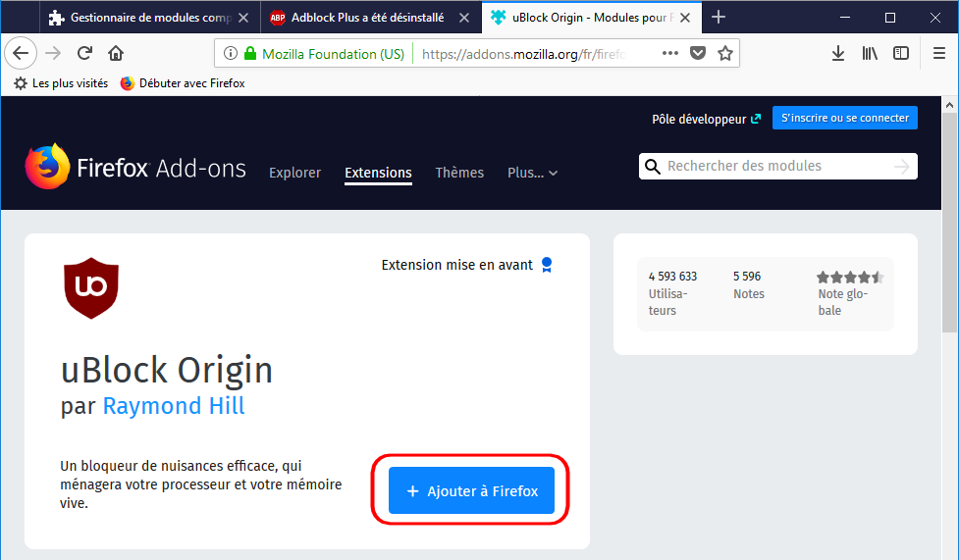
Task: Open the Extensions section
Action: 378,173
